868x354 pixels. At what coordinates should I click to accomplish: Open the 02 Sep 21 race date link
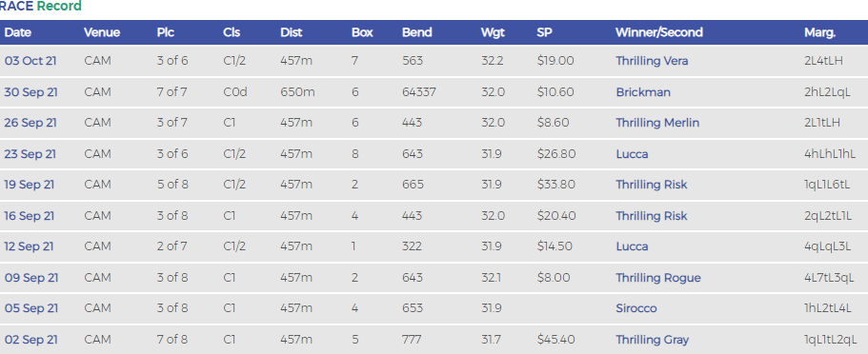(30, 340)
